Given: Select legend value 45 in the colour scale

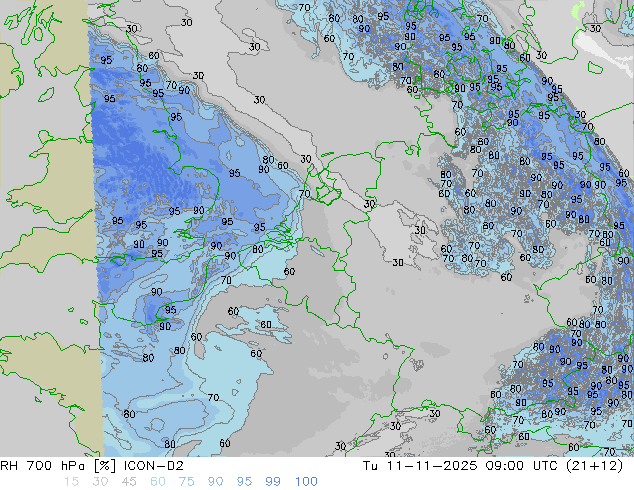Looking at the screenshot, I should 129,482.
